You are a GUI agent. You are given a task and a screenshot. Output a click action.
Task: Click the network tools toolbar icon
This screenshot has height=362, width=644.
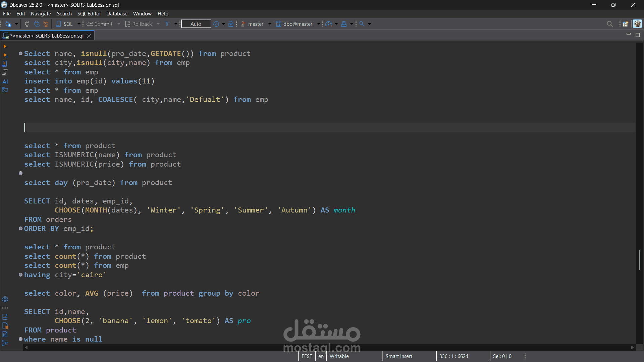click(x=344, y=24)
